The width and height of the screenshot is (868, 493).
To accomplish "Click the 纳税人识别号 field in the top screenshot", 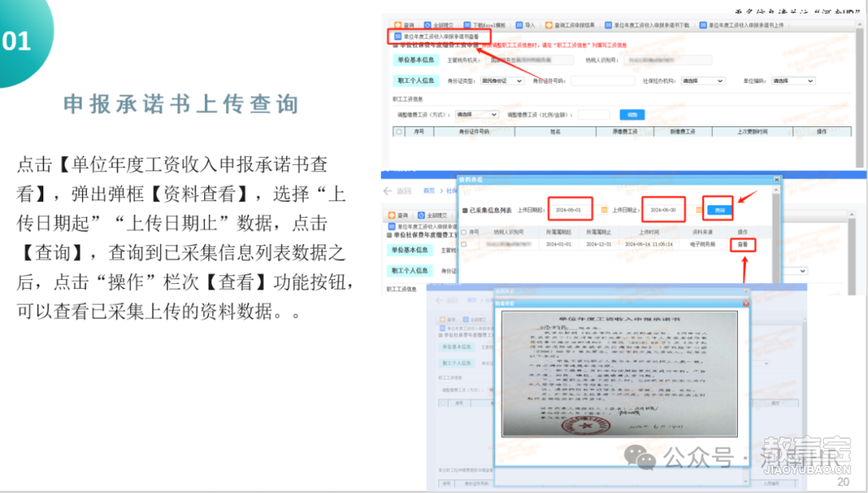I will [x=668, y=60].
